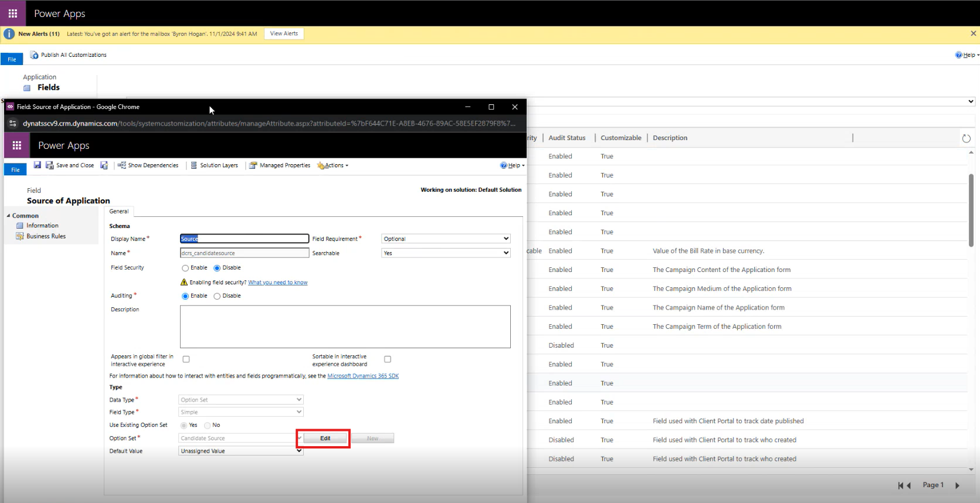
Task: Toggle Appears in global filter checkbox
Action: 186,359
